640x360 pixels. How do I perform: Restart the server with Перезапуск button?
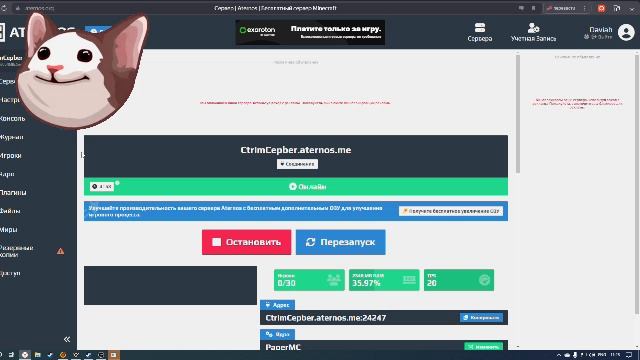coord(340,242)
